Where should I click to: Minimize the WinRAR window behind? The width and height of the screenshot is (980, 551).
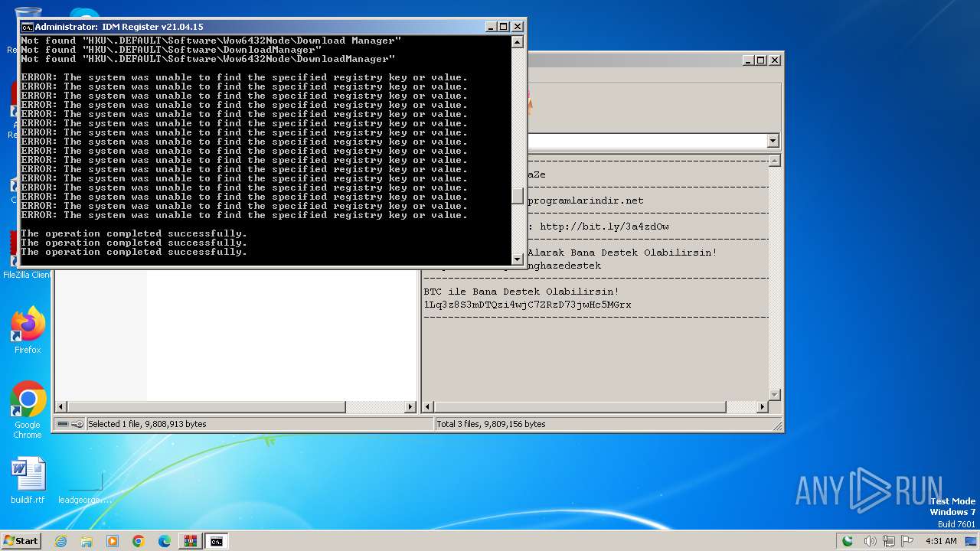click(x=748, y=60)
